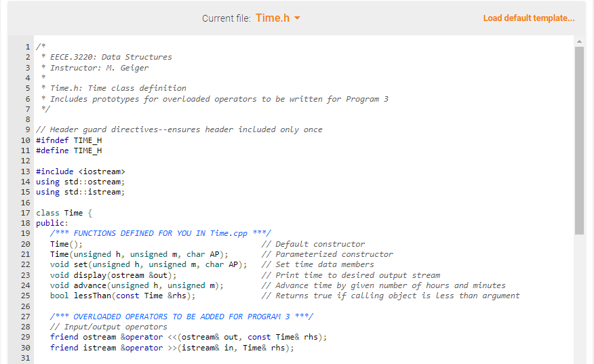Image resolution: width=594 pixels, height=364 pixels.
Task: Click line number 17 in the gutter
Action: 25,213
